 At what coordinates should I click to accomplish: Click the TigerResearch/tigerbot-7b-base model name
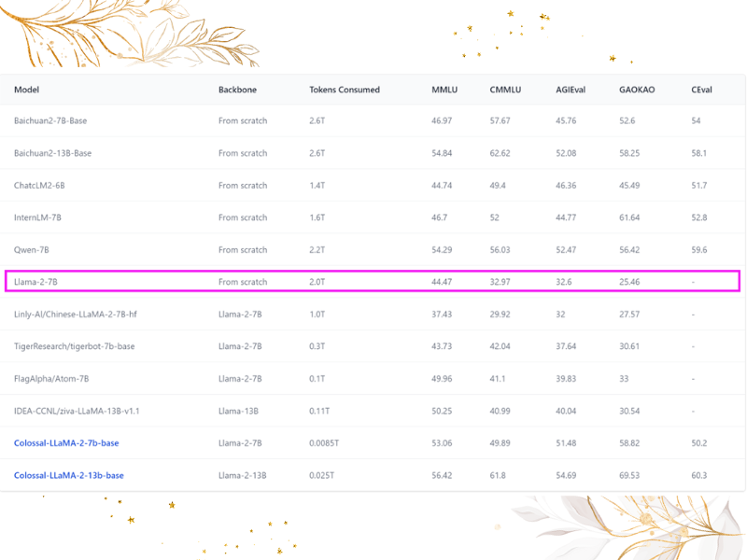(74, 346)
